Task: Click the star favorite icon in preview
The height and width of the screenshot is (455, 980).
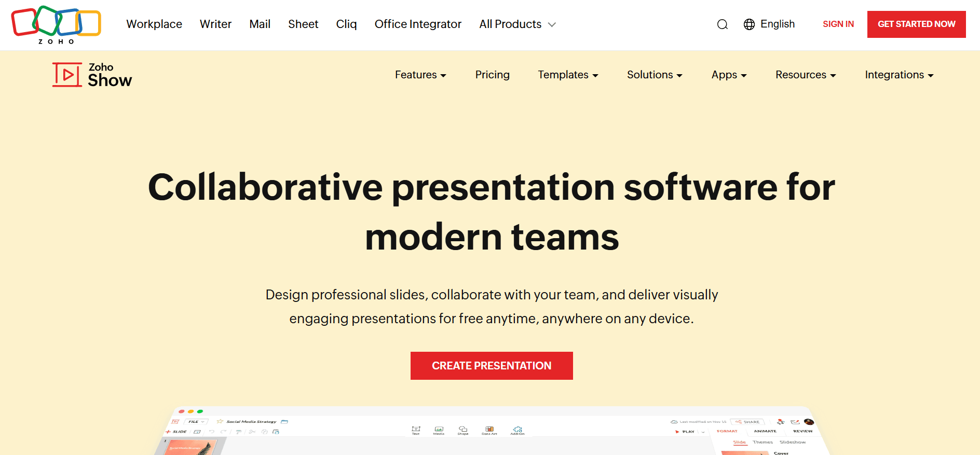Action: coord(220,421)
